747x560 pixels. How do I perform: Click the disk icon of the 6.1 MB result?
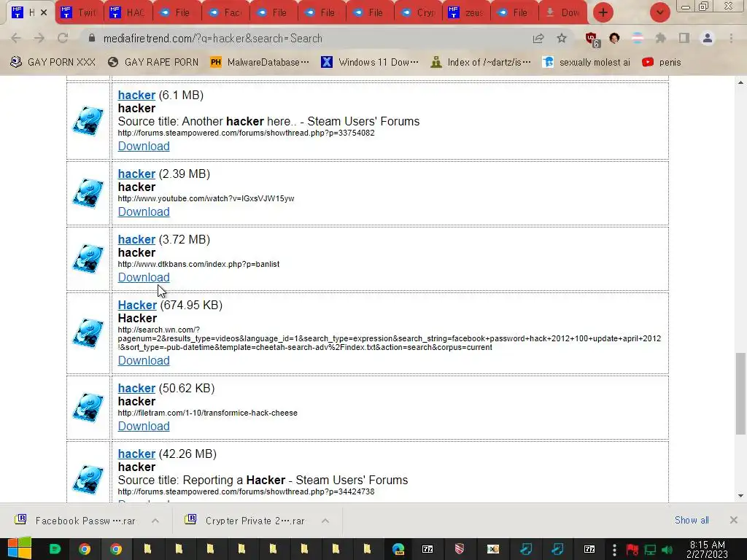(88, 121)
